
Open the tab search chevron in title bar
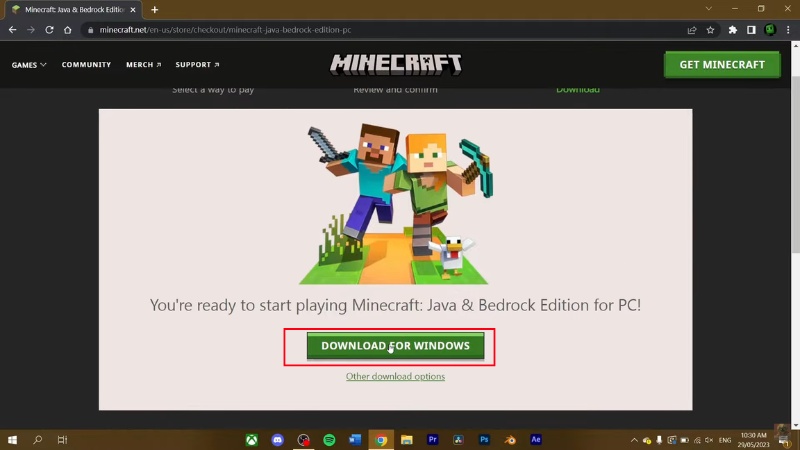click(x=709, y=9)
